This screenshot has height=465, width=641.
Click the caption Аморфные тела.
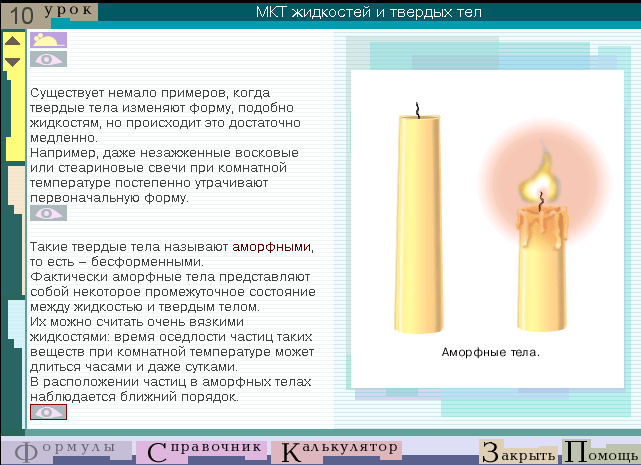(x=491, y=352)
